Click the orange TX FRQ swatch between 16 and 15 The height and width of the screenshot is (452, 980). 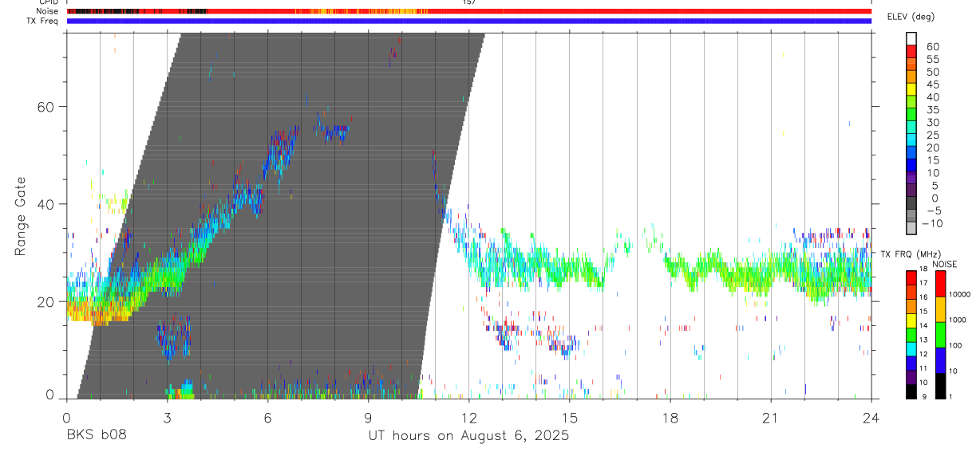(911, 305)
